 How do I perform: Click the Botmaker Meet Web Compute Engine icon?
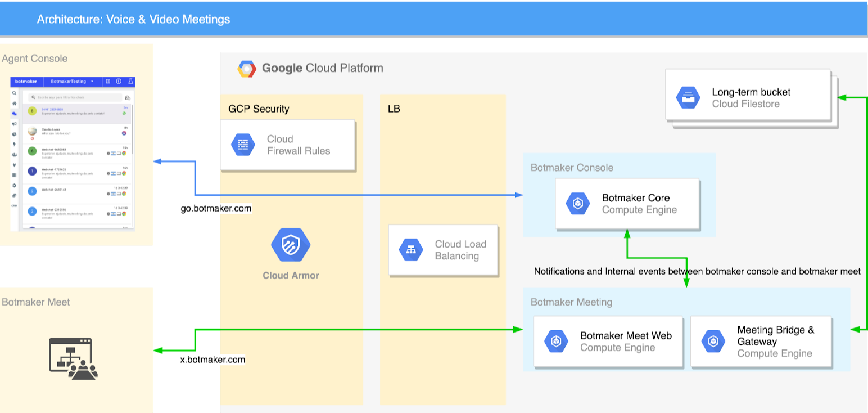point(556,341)
